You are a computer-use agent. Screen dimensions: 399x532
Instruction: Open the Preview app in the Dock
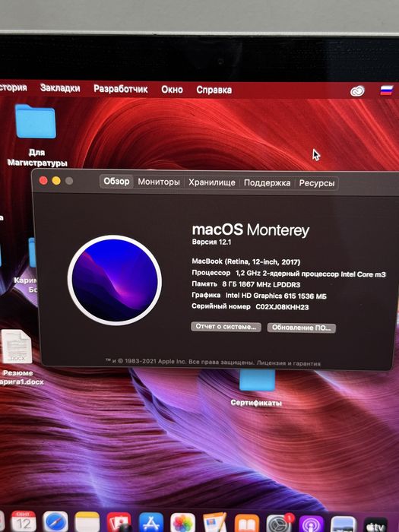(x=343, y=524)
